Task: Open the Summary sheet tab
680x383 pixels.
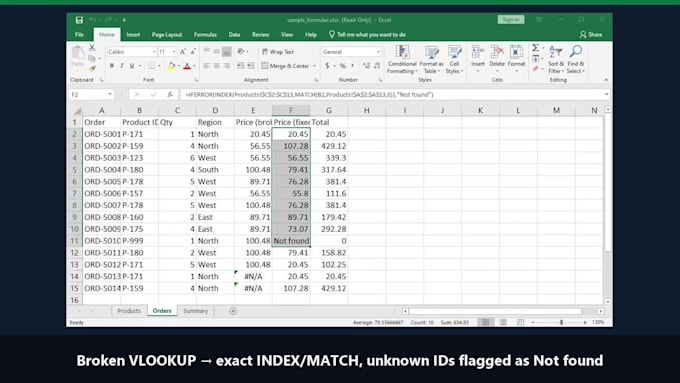Action: click(196, 311)
